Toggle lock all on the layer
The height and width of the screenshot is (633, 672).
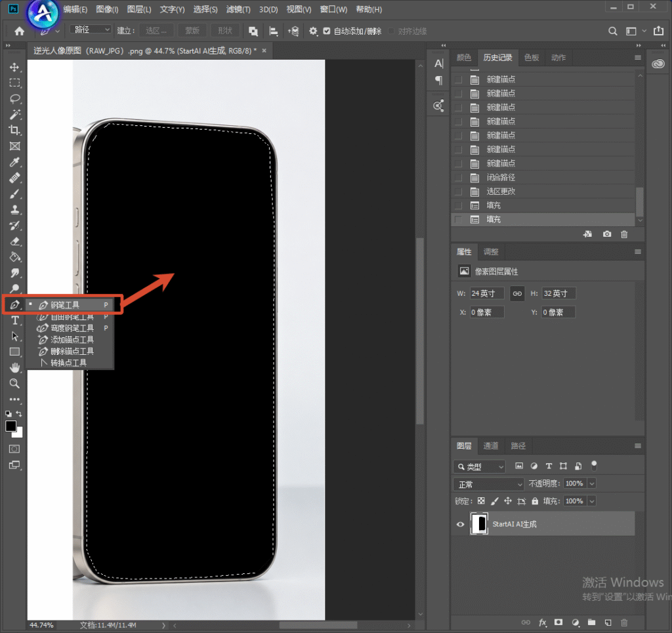pos(535,501)
